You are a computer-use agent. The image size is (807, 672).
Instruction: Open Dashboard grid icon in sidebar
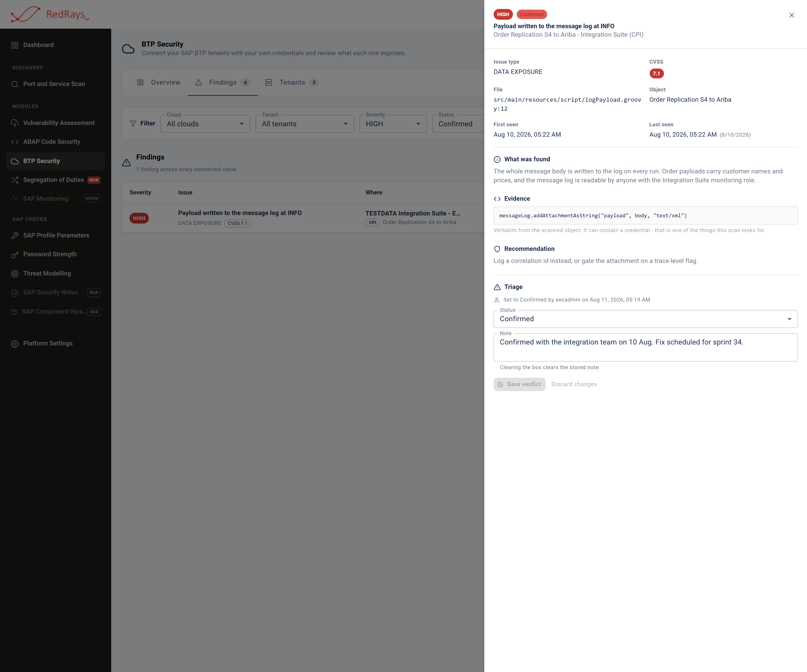coord(15,45)
